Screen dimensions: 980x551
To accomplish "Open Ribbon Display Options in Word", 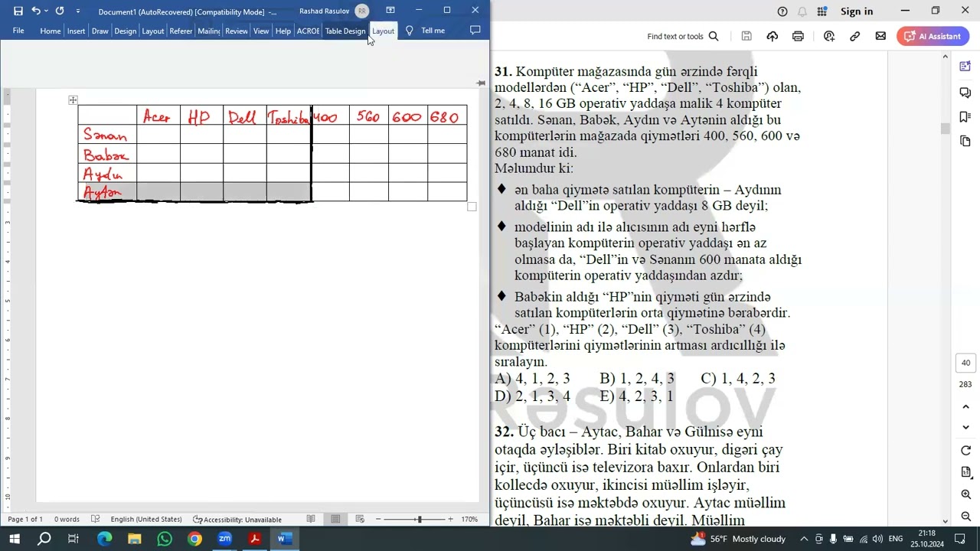I will [x=390, y=10].
